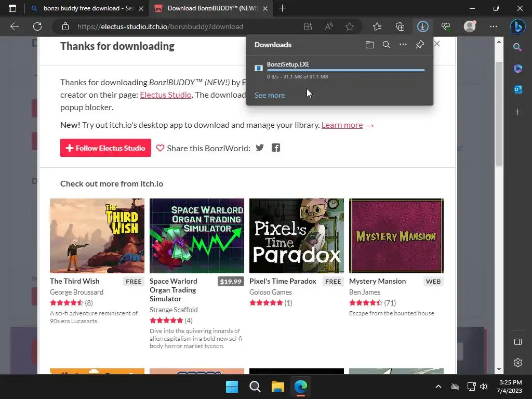Open Strange Scaffold author link
Screen dimensions: 532x399
(x=174, y=310)
